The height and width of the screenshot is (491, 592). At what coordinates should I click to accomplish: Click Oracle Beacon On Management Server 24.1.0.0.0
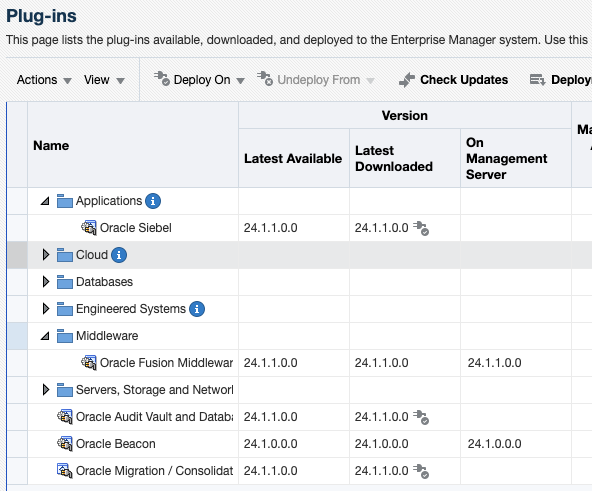click(495, 444)
